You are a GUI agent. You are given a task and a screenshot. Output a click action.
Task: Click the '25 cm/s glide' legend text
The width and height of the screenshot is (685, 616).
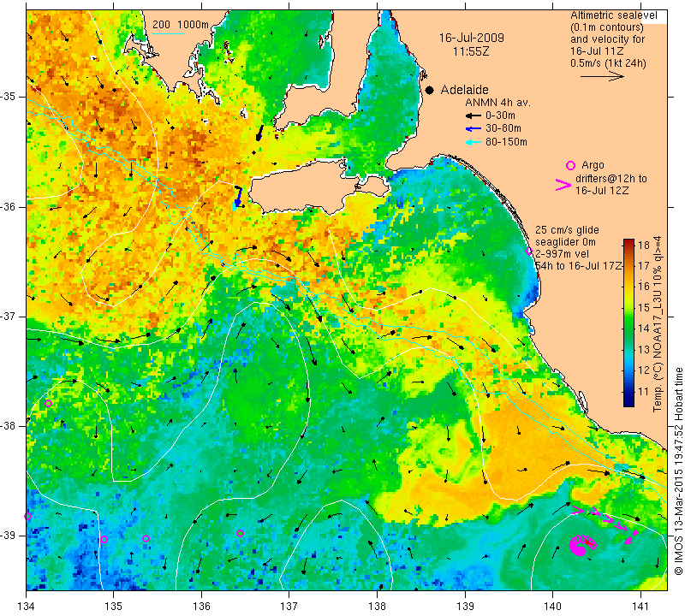(567, 230)
